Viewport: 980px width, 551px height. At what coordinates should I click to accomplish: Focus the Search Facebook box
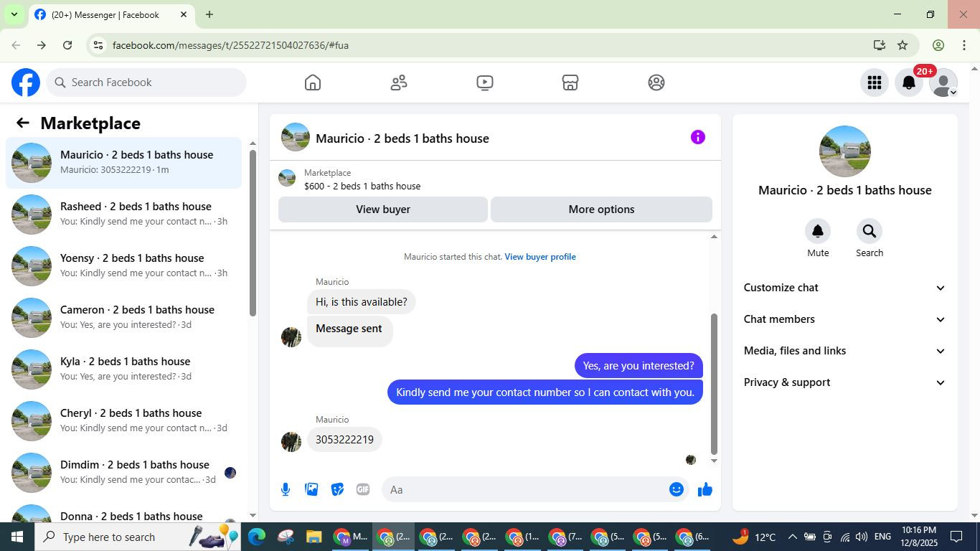click(146, 83)
